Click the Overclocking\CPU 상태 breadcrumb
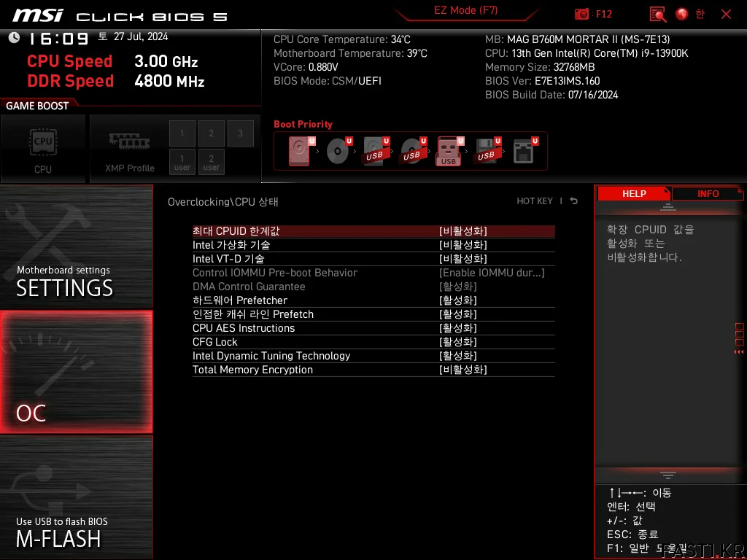747x560 pixels. (x=223, y=202)
